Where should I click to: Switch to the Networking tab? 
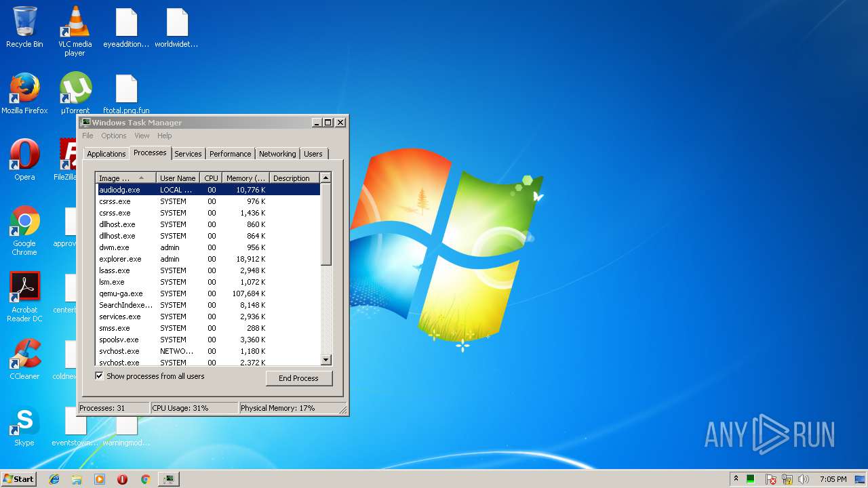277,154
